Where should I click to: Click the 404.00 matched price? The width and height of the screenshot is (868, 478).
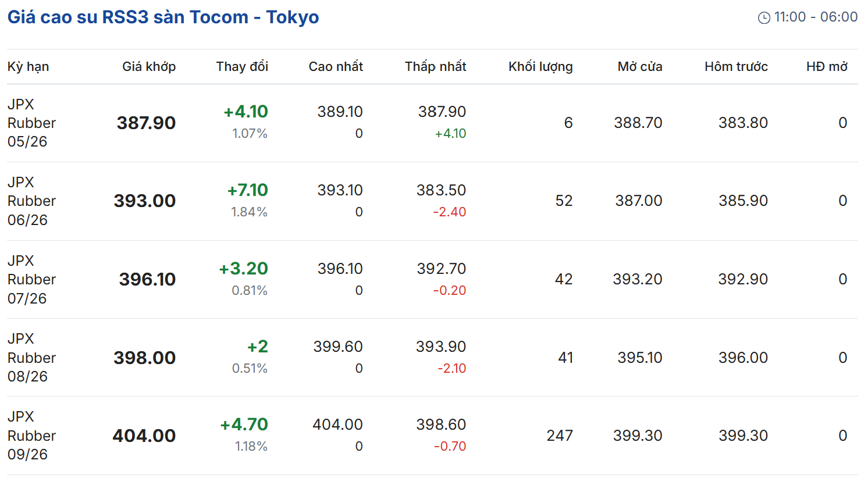[x=144, y=436]
